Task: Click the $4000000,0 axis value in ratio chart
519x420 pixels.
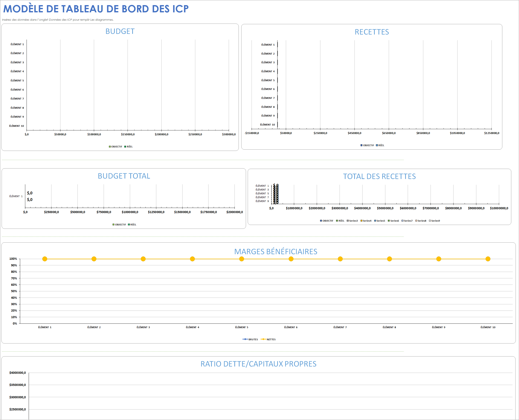Action: 17,373
